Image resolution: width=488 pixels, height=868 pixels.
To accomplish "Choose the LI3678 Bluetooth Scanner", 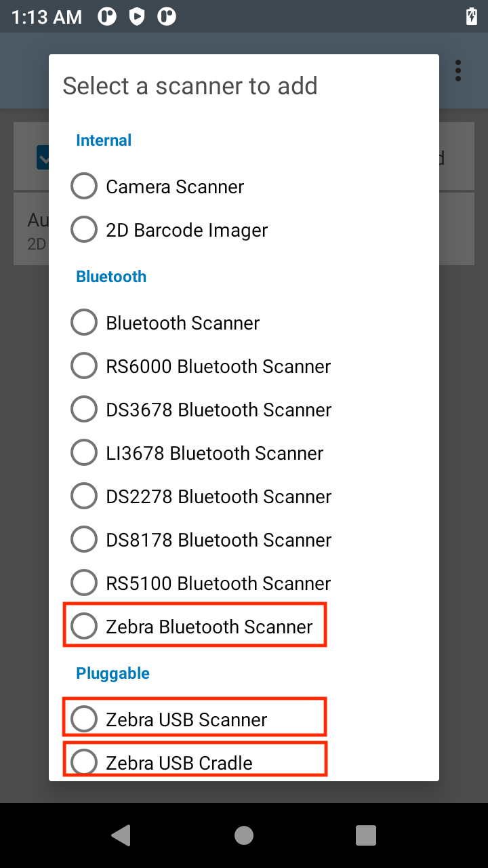I will coord(84,453).
